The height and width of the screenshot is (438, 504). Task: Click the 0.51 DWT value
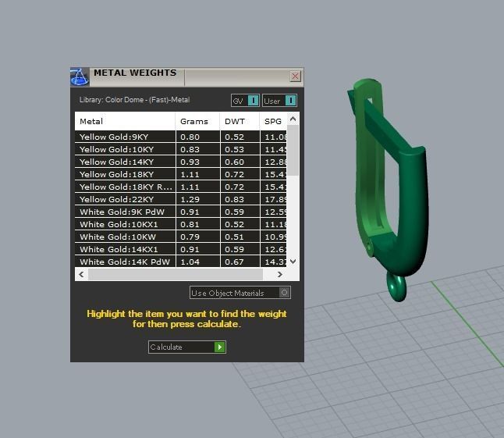[x=234, y=237]
